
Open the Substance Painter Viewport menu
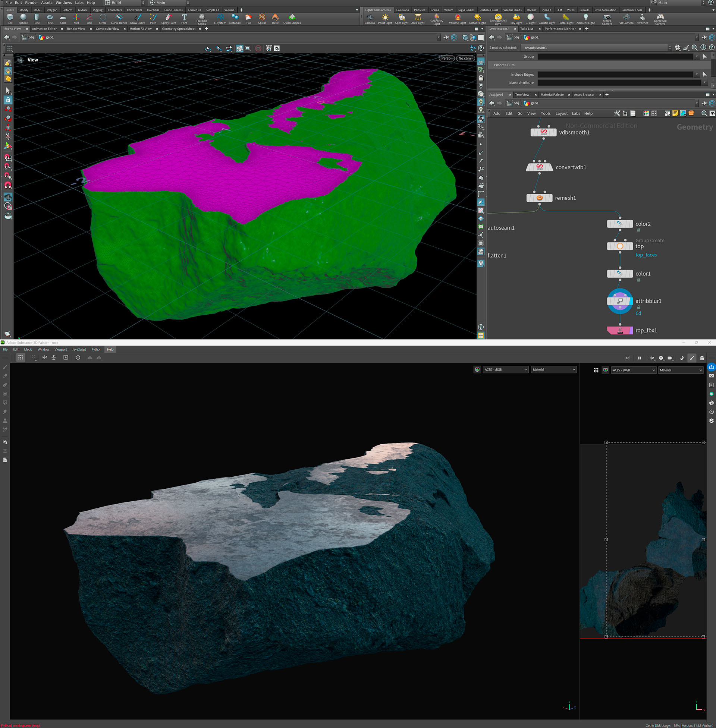point(60,350)
